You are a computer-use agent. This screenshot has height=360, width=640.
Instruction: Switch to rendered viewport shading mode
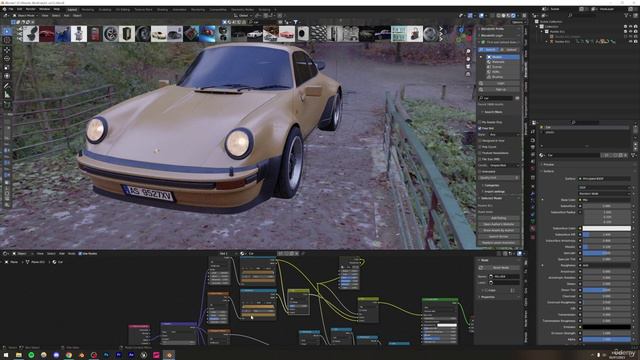click(x=514, y=16)
